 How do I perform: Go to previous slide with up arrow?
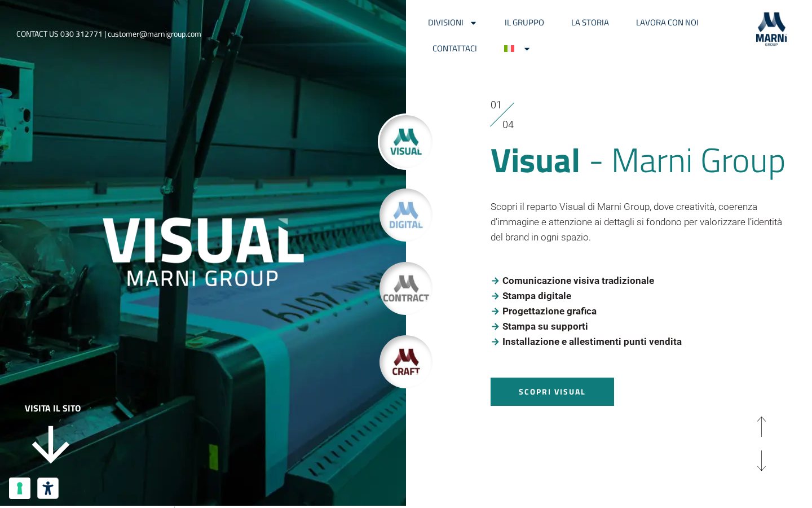point(761,427)
